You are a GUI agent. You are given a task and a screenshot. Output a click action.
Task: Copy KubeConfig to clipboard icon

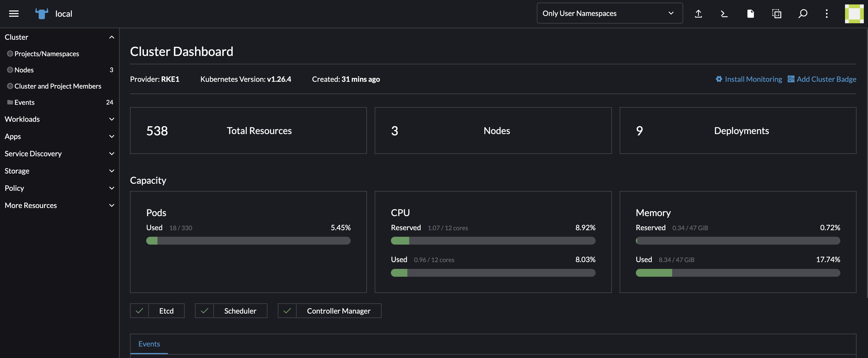[777, 14]
